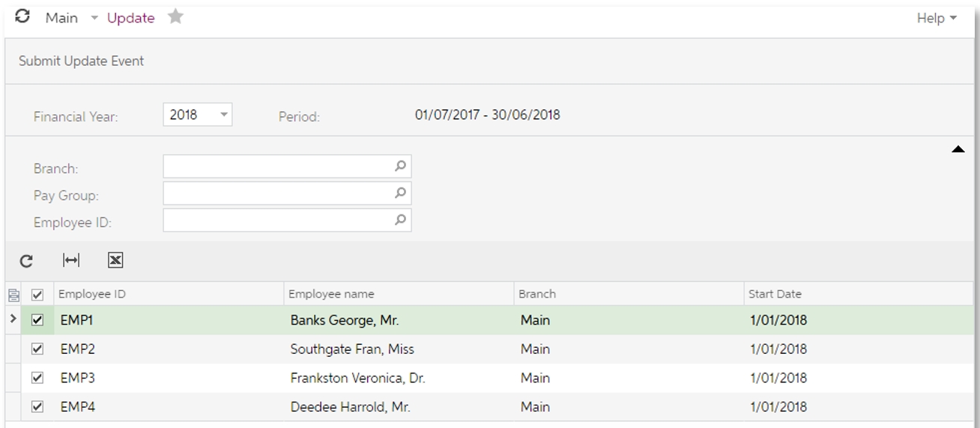
Task: Click the Update breadcrumb title
Action: 131,18
